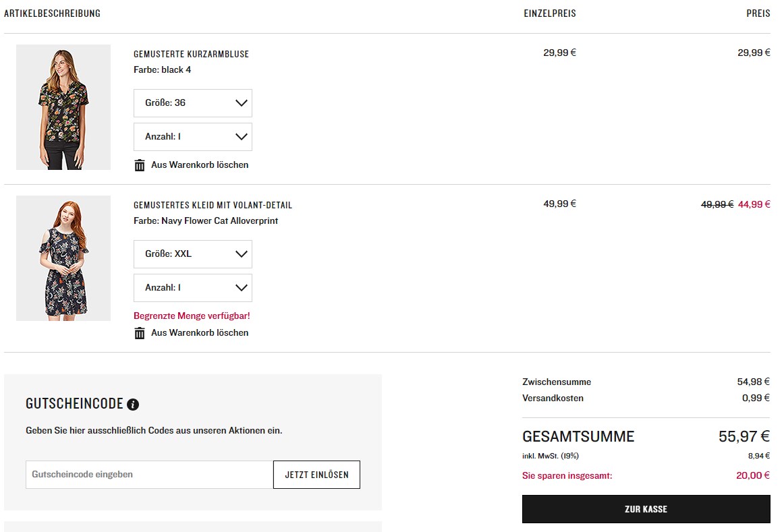
Task: Open the Größe: XXL size dropdown
Action: point(192,254)
